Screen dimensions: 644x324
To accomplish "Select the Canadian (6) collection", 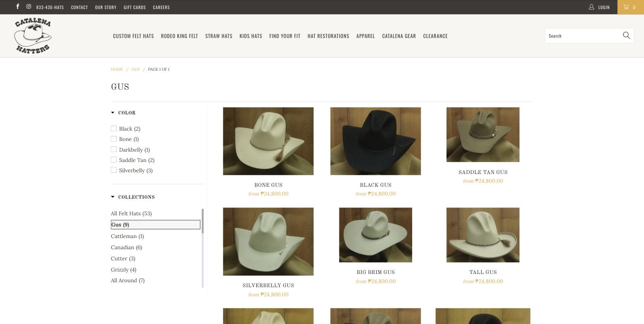I will tap(126, 247).
